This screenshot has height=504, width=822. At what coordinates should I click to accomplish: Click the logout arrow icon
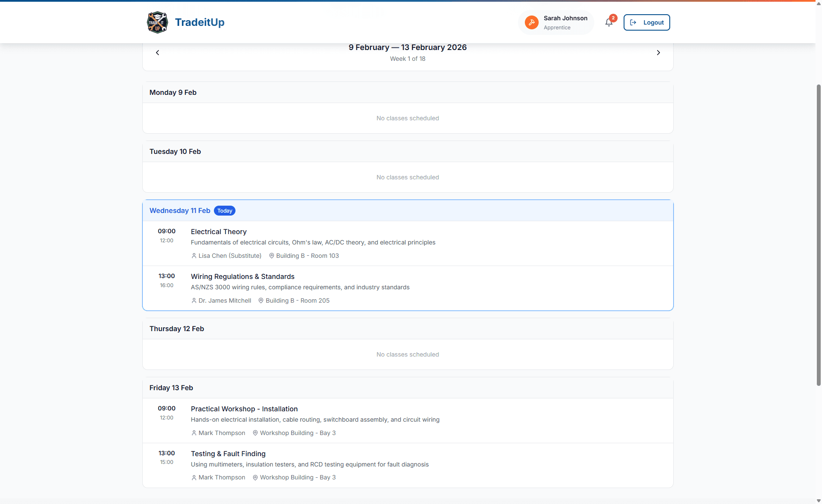point(632,22)
